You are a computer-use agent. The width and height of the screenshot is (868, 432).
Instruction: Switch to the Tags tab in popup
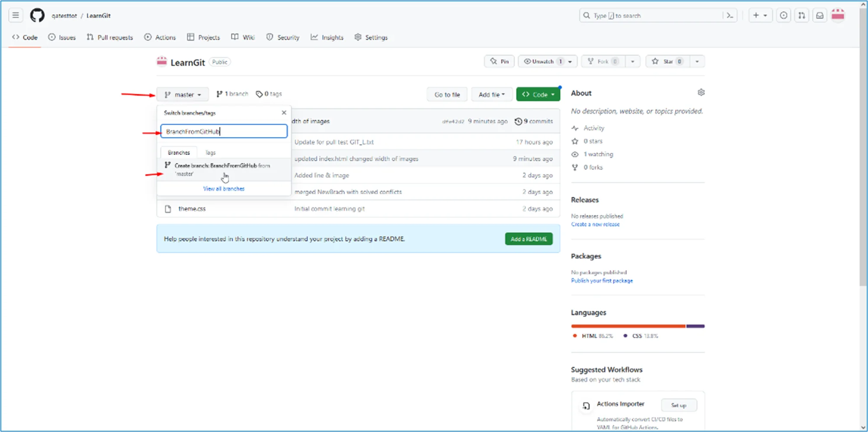tap(210, 153)
